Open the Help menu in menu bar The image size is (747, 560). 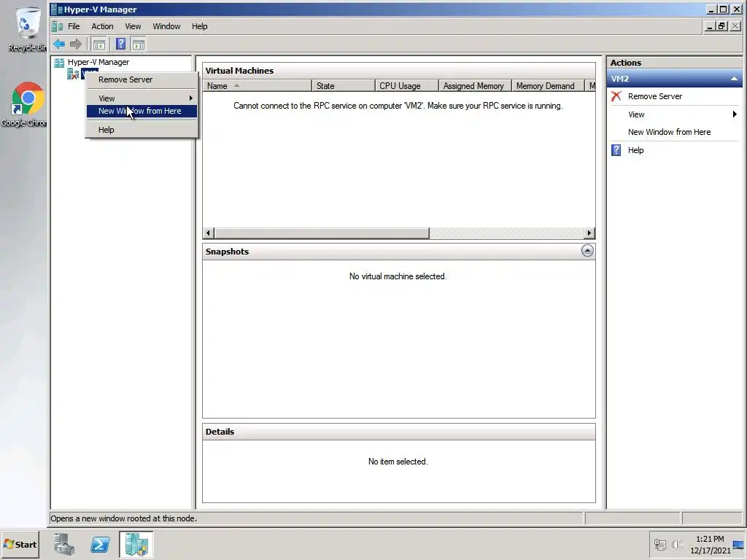coord(200,26)
